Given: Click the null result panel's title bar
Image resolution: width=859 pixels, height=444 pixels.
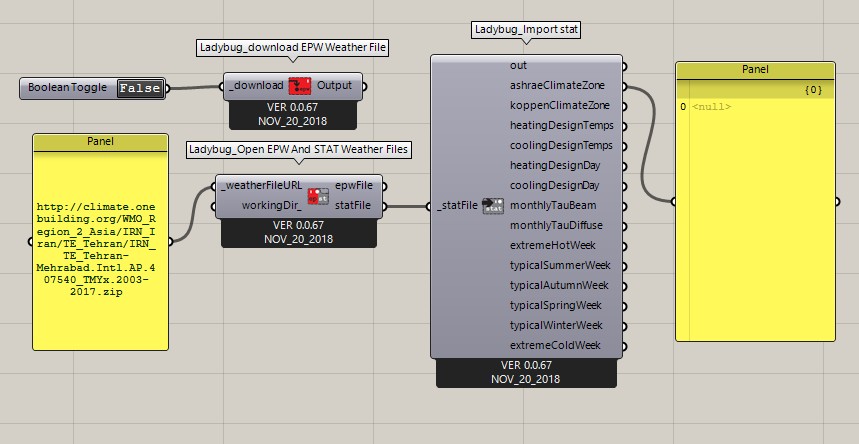Looking at the screenshot, I should pos(755,70).
